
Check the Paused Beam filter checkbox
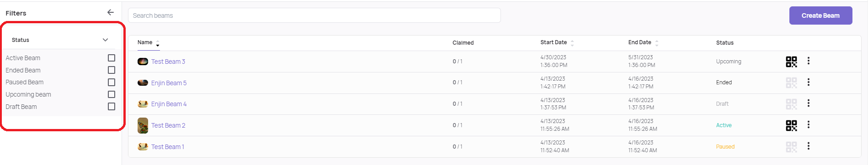112,82
